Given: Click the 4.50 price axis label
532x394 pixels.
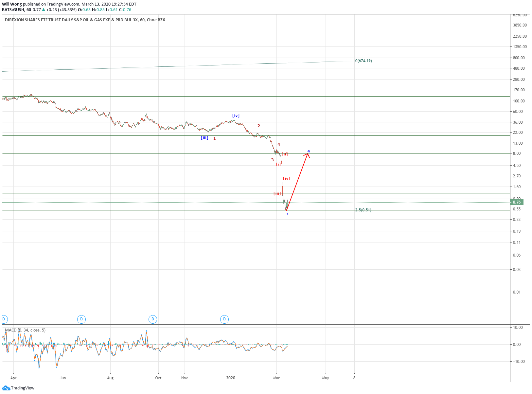Looking at the screenshot, I should coord(517,166).
